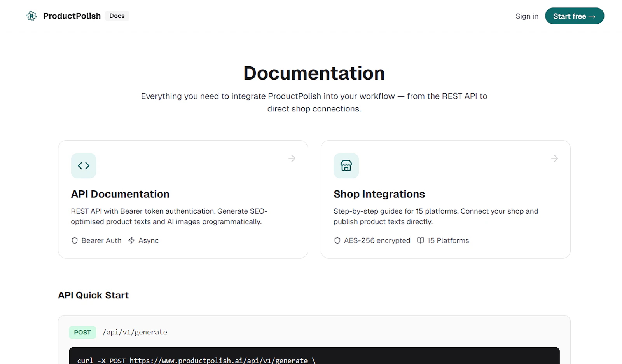Click the shield icon beside Bearer Auth
Image resolution: width=622 pixels, height=364 pixels.
(x=75, y=240)
